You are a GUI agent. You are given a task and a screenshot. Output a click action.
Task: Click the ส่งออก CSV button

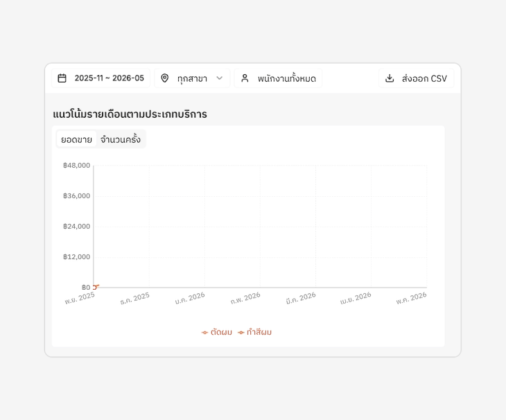[417, 78]
